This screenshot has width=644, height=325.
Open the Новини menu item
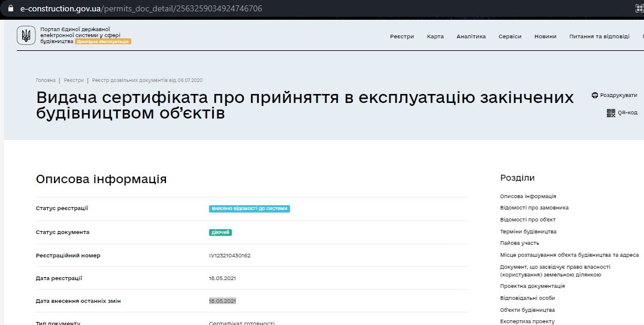click(545, 37)
